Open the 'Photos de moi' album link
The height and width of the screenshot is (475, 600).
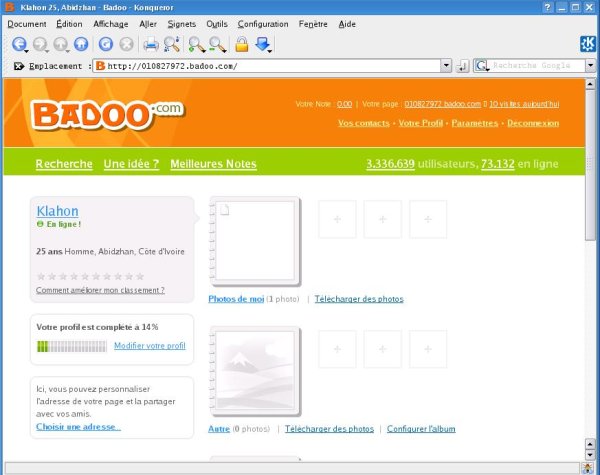236,299
